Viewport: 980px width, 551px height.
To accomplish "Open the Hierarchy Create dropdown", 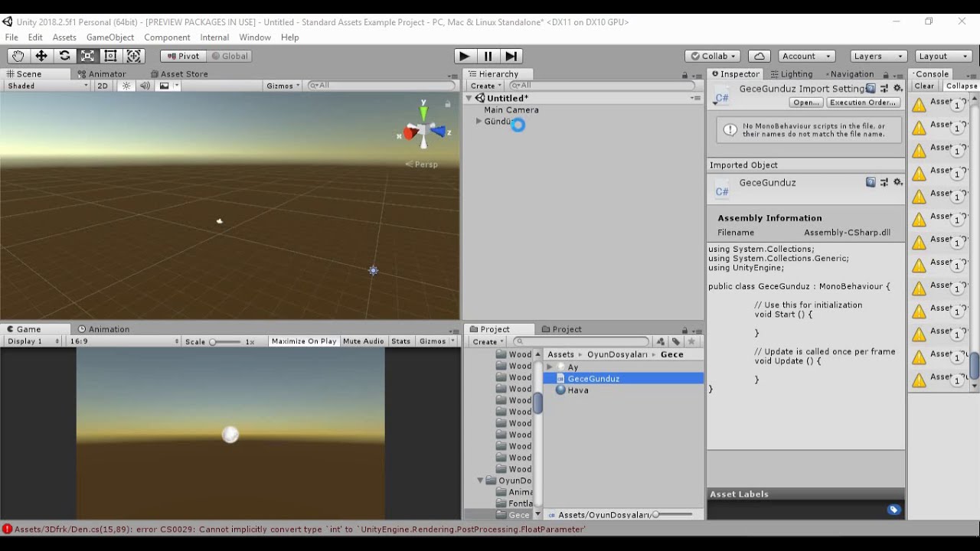I will click(x=486, y=86).
